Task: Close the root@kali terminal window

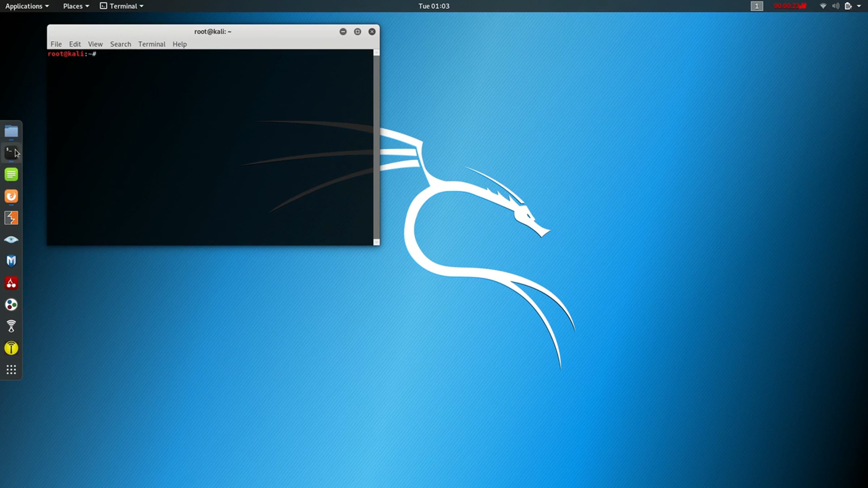Action: coord(372,32)
